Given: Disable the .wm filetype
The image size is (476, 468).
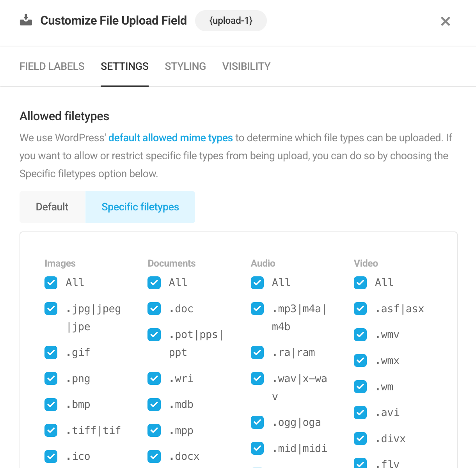Looking at the screenshot, I should pyautogui.click(x=361, y=387).
